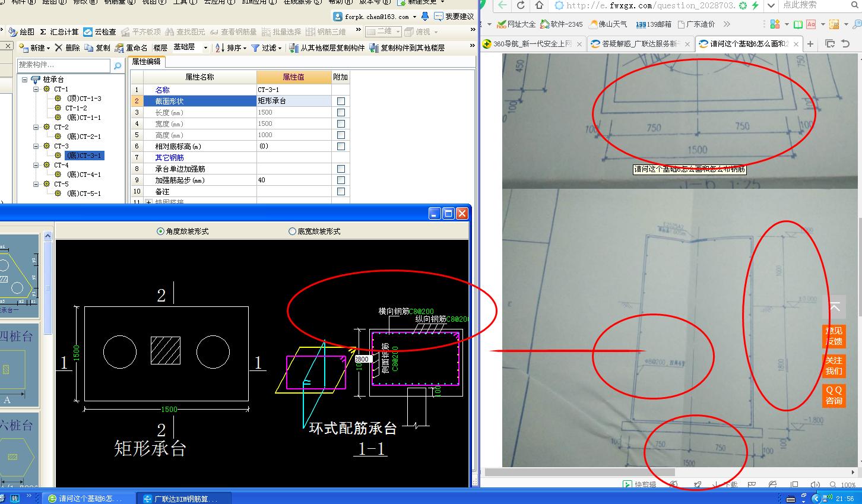
Task: Open the 在线服务 menu
Action: click(x=302, y=2)
